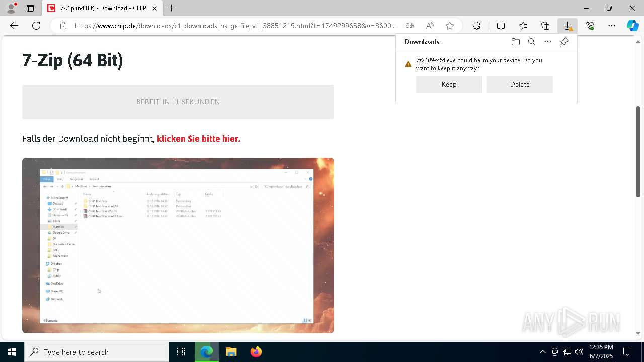Launch Firefox from taskbar

(256, 352)
